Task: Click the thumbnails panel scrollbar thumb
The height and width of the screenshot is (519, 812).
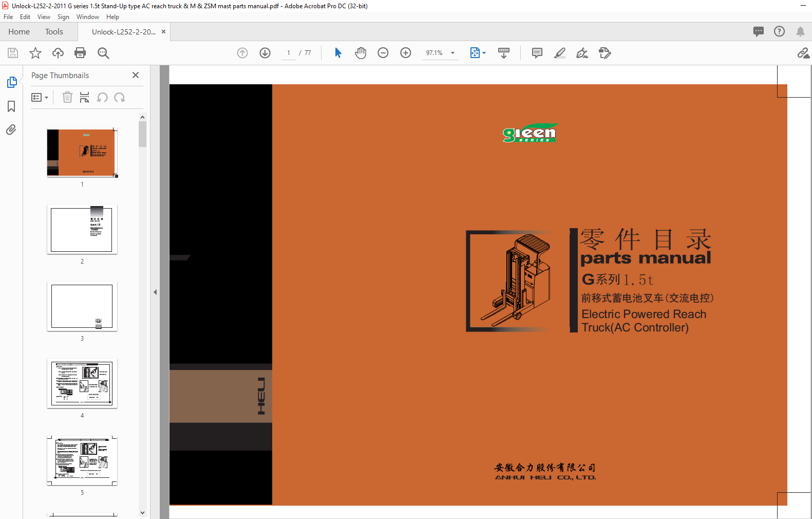Action: click(142, 134)
